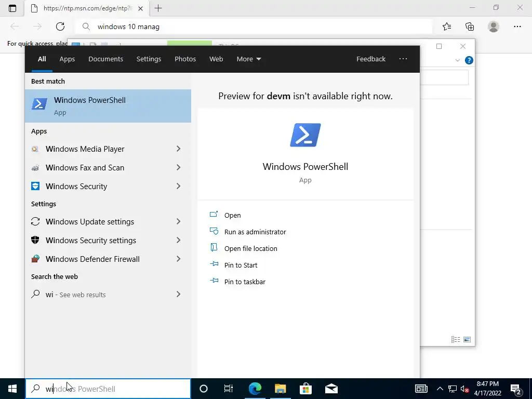The height and width of the screenshot is (399, 532).
Task: Open search panel options ellipsis
Action: coord(403,59)
